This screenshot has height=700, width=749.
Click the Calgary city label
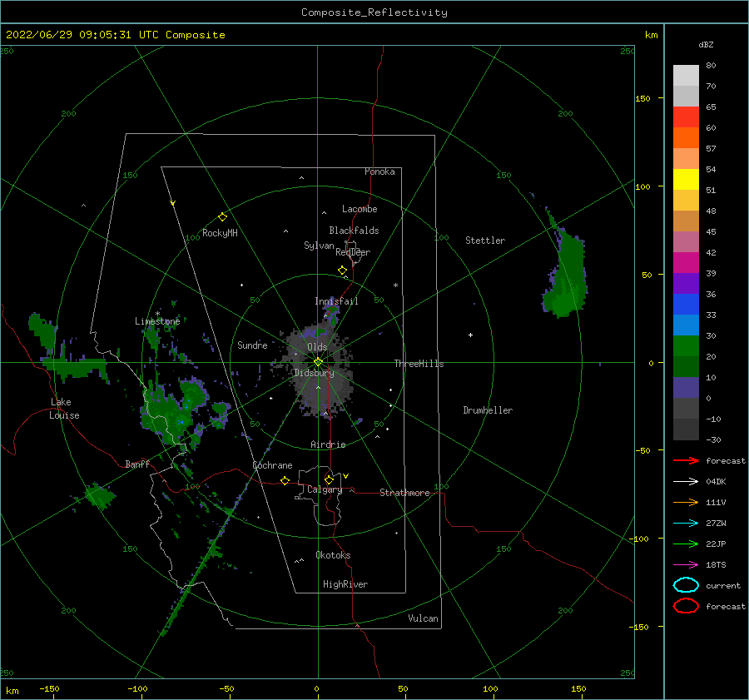click(325, 489)
